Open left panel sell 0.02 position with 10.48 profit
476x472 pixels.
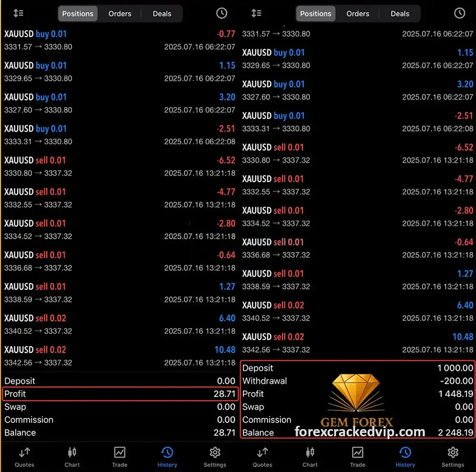pos(119,356)
